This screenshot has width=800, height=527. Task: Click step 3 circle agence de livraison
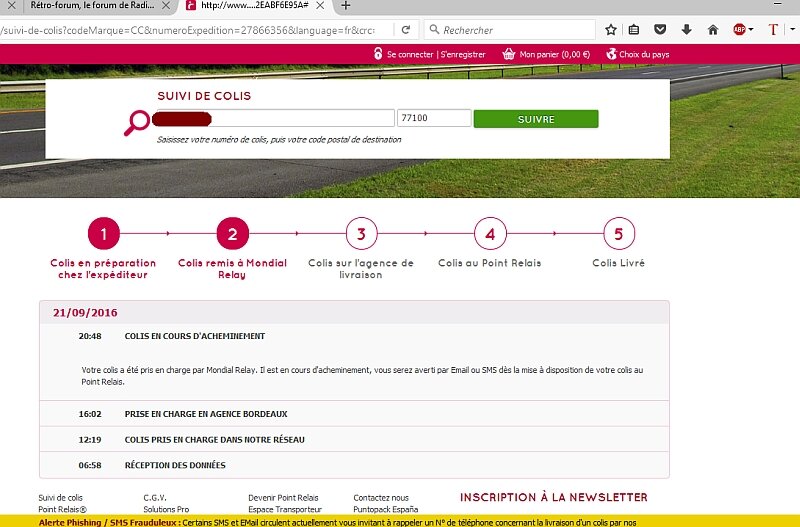(361, 234)
